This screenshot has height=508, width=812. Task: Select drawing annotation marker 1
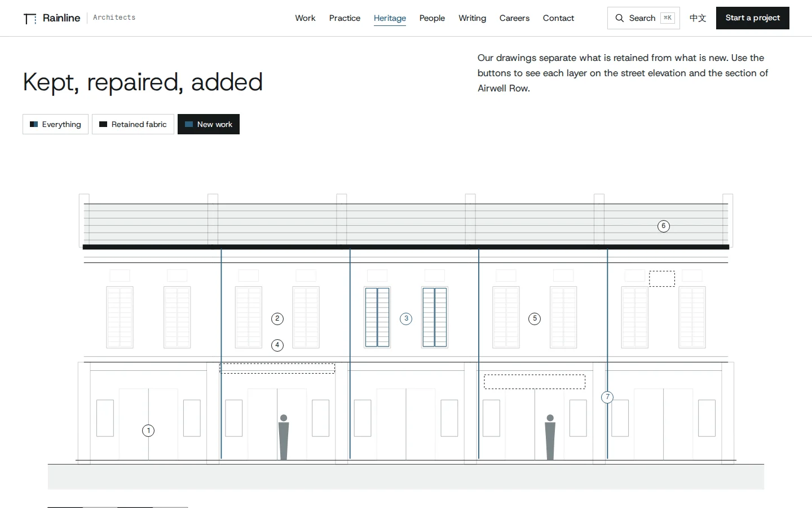tap(148, 431)
